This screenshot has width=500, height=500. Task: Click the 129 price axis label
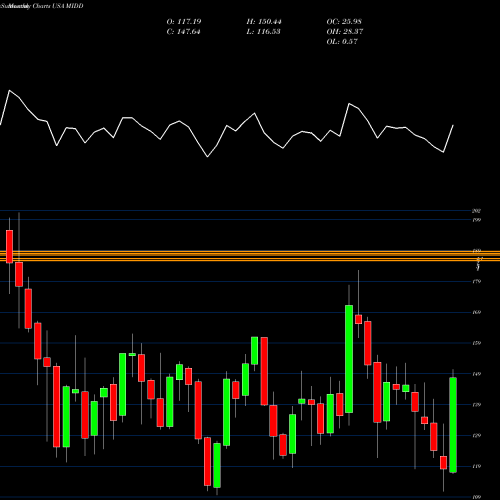[476, 436]
